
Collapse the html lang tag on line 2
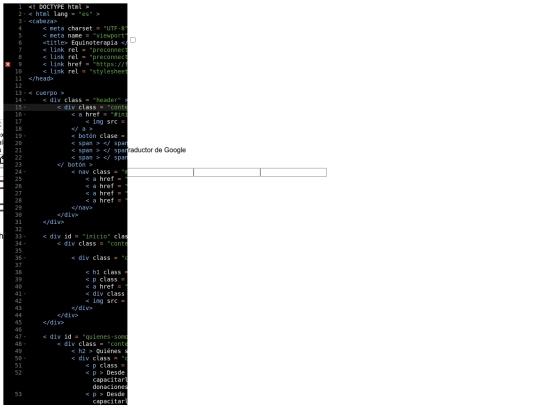tap(25, 14)
